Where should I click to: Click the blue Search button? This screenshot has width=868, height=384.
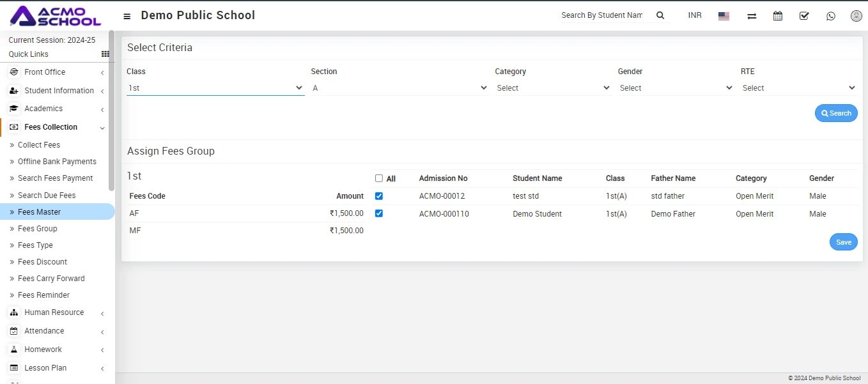pyautogui.click(x=835, y=113)
